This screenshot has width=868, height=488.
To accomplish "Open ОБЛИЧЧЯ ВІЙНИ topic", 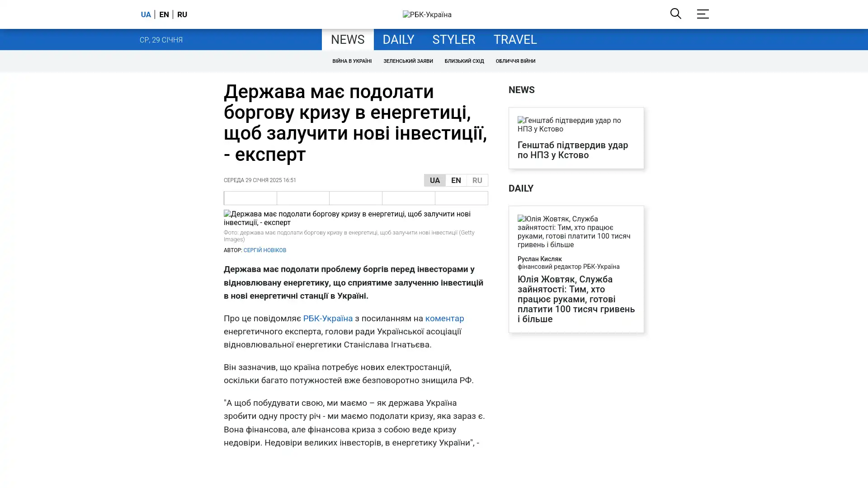I will (x=515, y=61).
